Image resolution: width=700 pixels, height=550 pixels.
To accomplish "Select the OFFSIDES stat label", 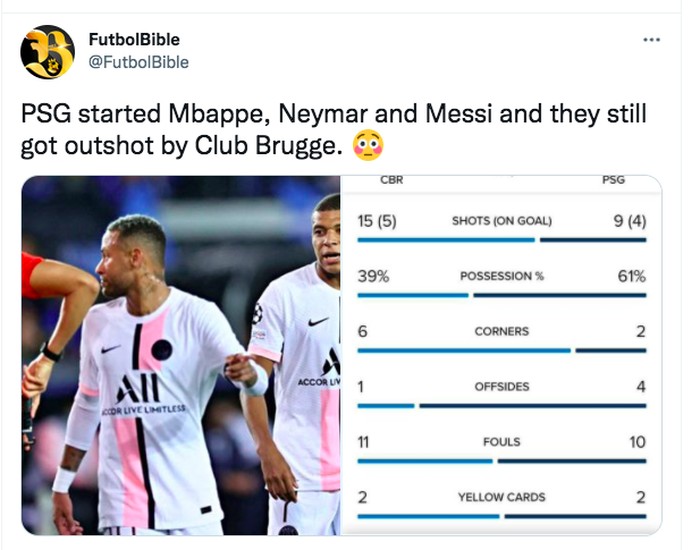I will [502, 387].
